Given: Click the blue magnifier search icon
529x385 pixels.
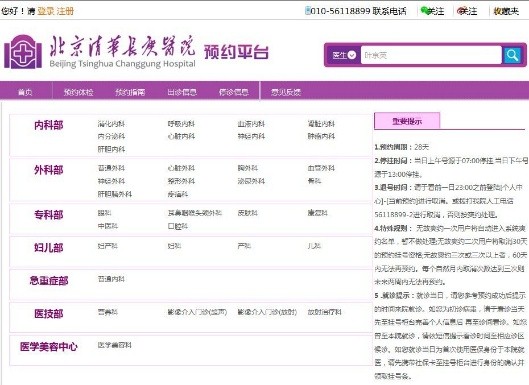Looking at the screenshot, I should click(x=512, y=55).
